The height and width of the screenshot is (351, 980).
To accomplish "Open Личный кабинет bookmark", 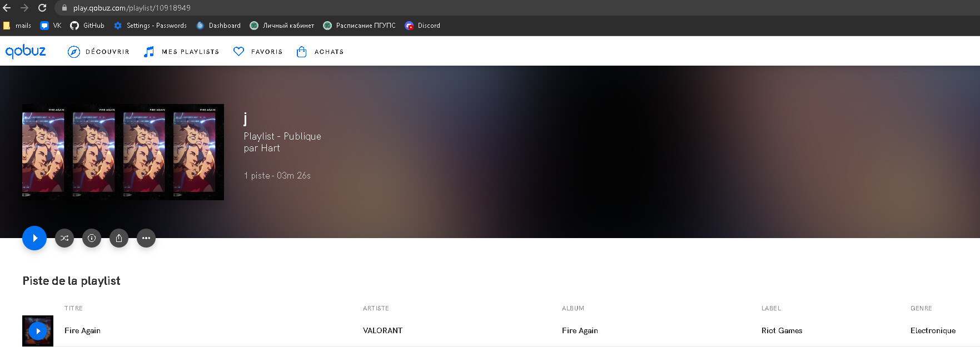I will click(x=282, y=26).
